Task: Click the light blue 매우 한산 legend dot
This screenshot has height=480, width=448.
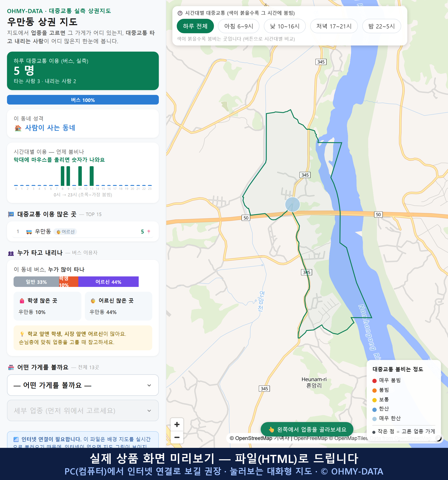Action: (374, 419)
